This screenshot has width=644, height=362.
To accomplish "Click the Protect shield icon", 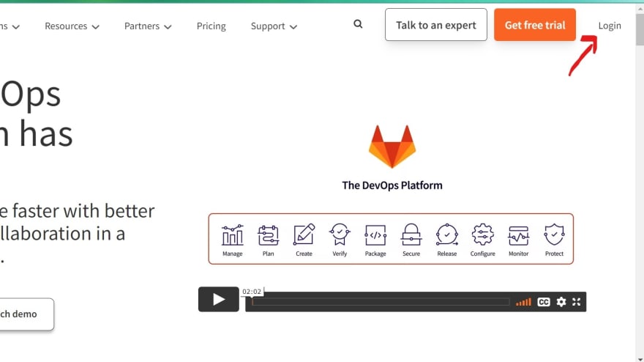I will pyautogui.click(x=554, y=234).
